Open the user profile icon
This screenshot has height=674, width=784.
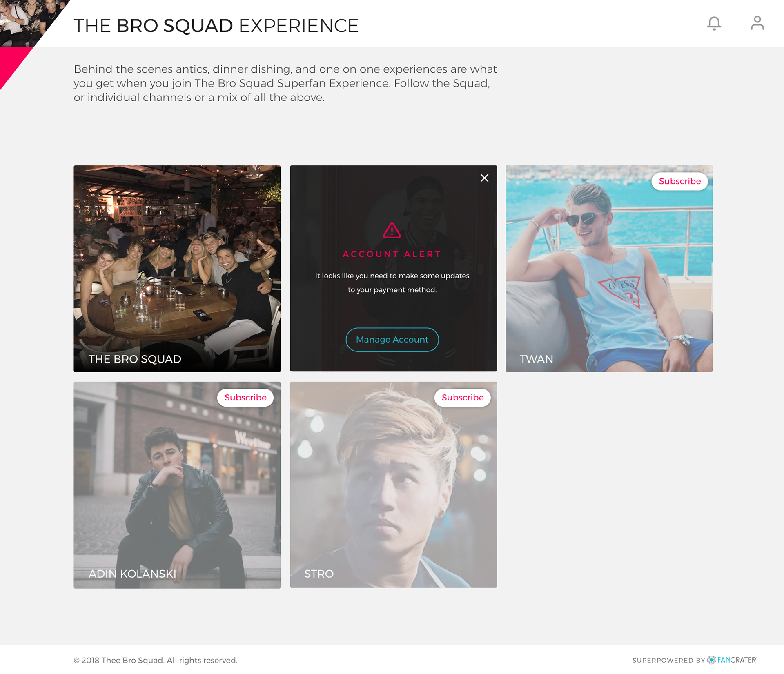(x=757, y=23)
